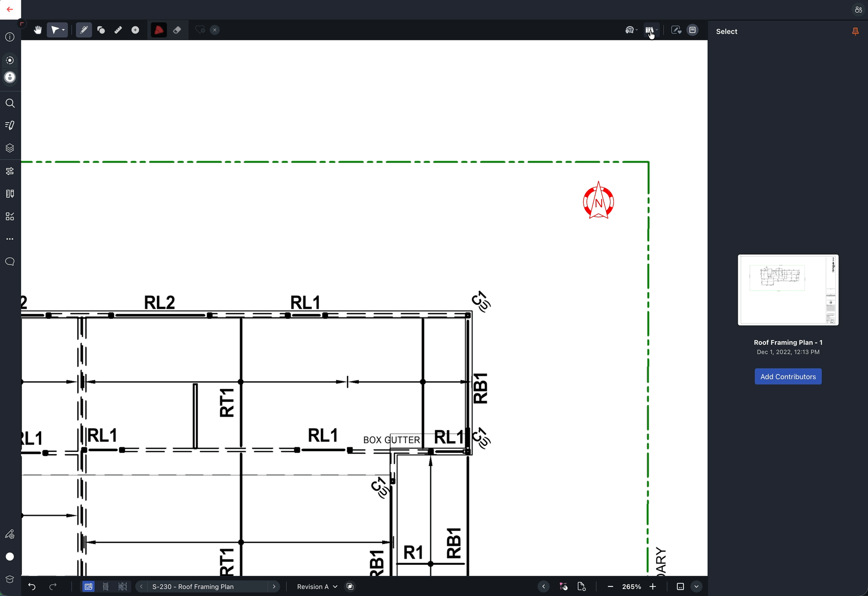
Task: Expand the compare sheets dropdown arrow
Action: click(x=657, y=30)
